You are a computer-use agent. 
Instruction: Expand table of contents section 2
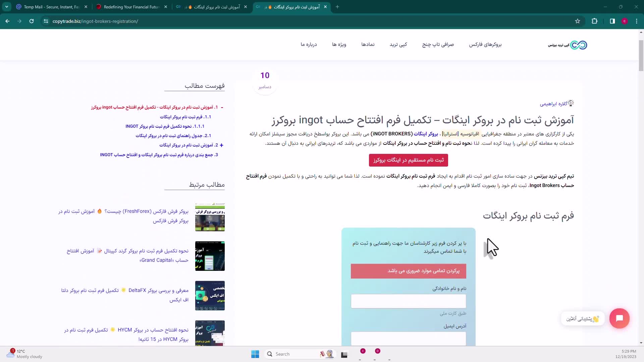pos(221,145)
